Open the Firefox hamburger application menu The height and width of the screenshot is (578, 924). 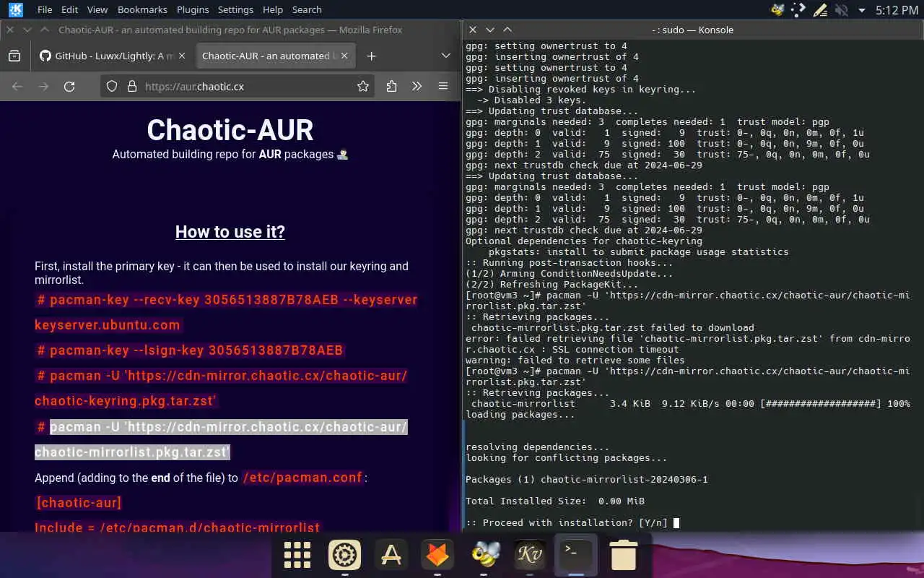click(443, 86)
